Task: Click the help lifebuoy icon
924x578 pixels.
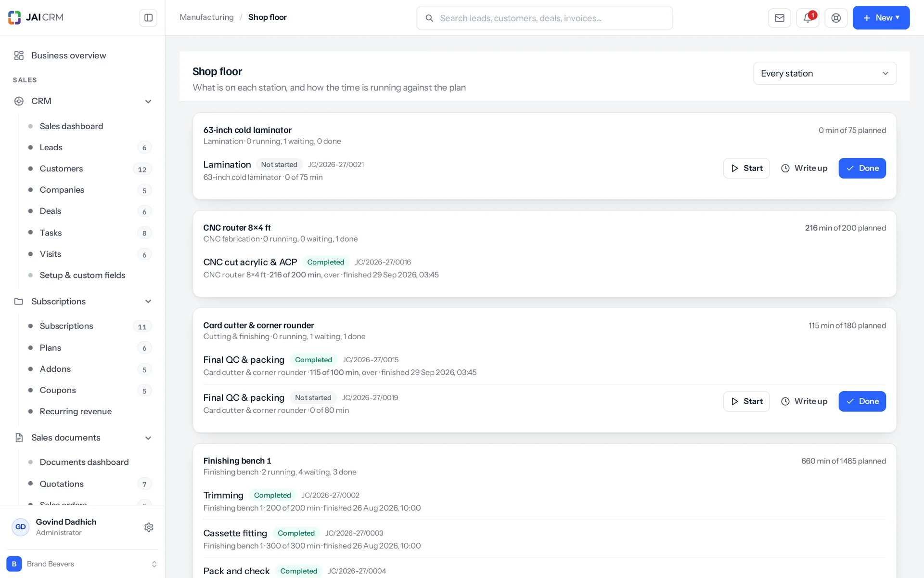Action: 836,18
